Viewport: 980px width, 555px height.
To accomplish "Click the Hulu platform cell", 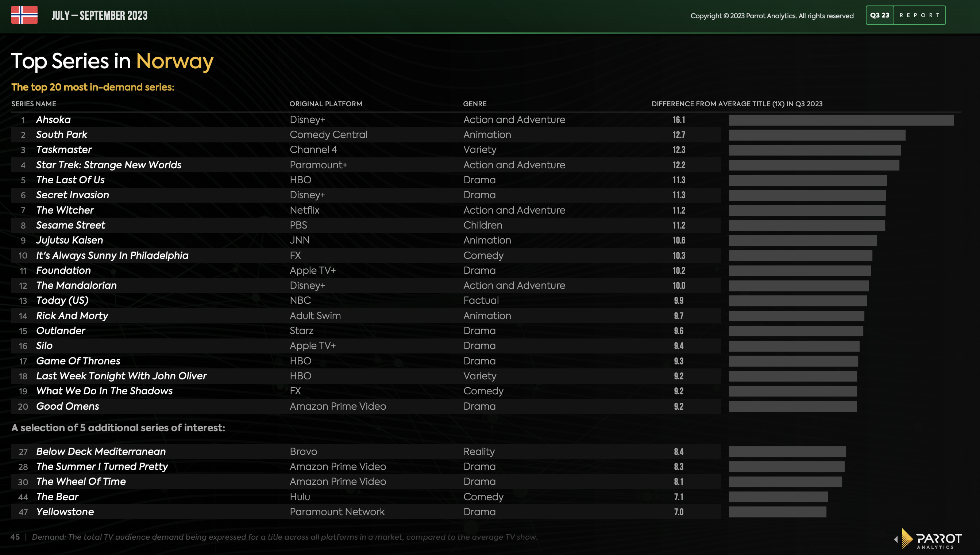I will point(300,497).
